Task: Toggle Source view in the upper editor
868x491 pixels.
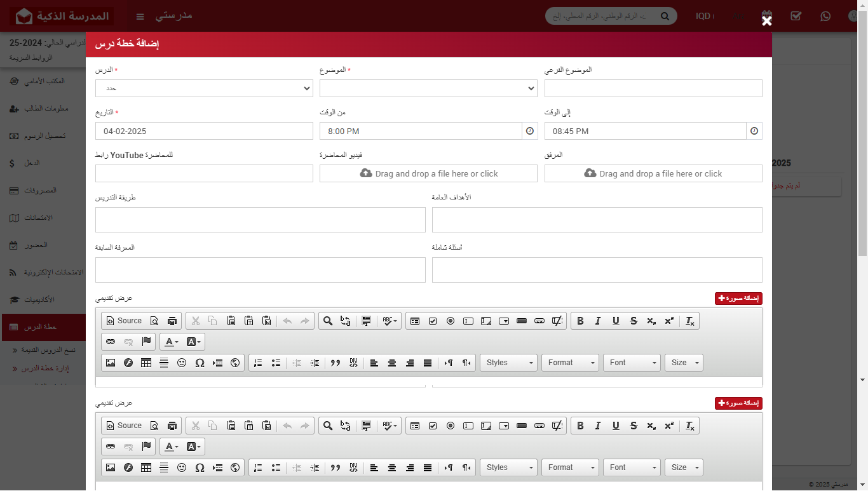Action: [124, 321]
